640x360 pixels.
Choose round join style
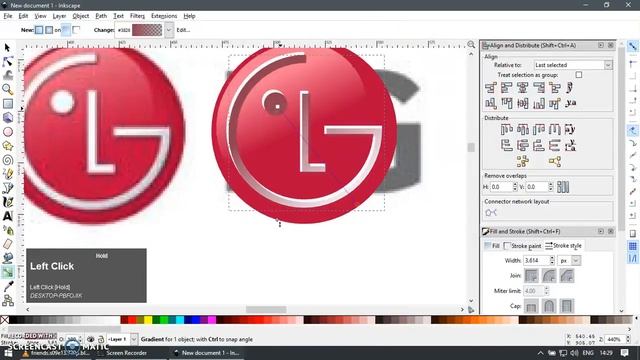[x=549, y=276]
